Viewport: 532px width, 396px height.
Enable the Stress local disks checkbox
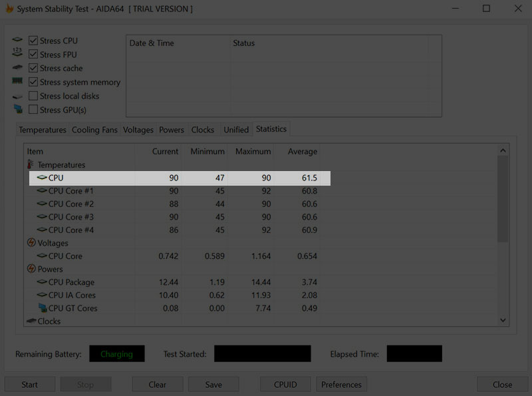tap(33, 96)
